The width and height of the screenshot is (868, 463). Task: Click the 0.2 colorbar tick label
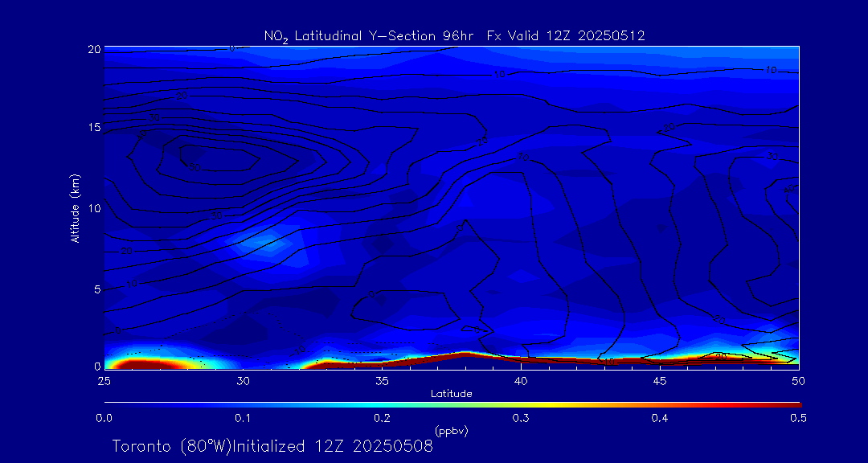(x=382, y=418)
